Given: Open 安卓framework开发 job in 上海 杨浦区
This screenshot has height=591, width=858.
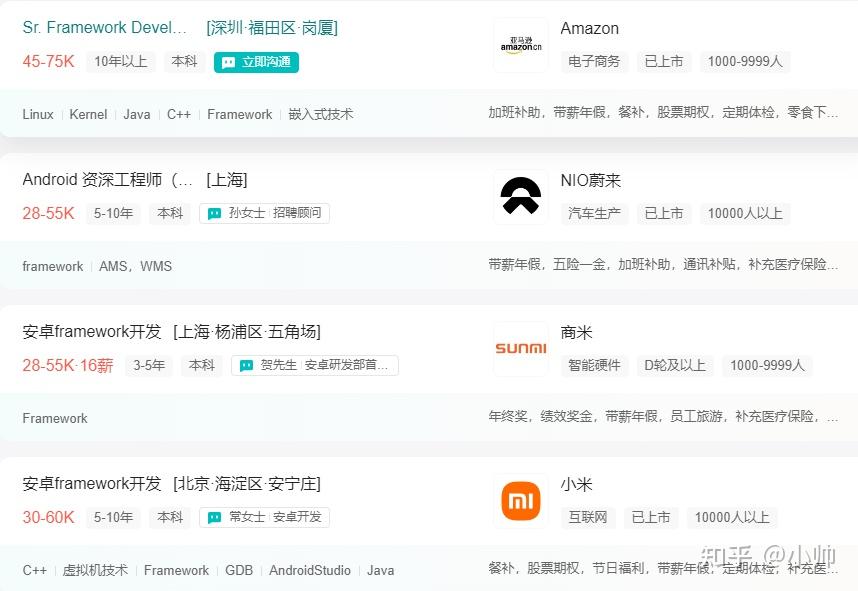Looking at the screenshot, I should click(x=92, y=332).
